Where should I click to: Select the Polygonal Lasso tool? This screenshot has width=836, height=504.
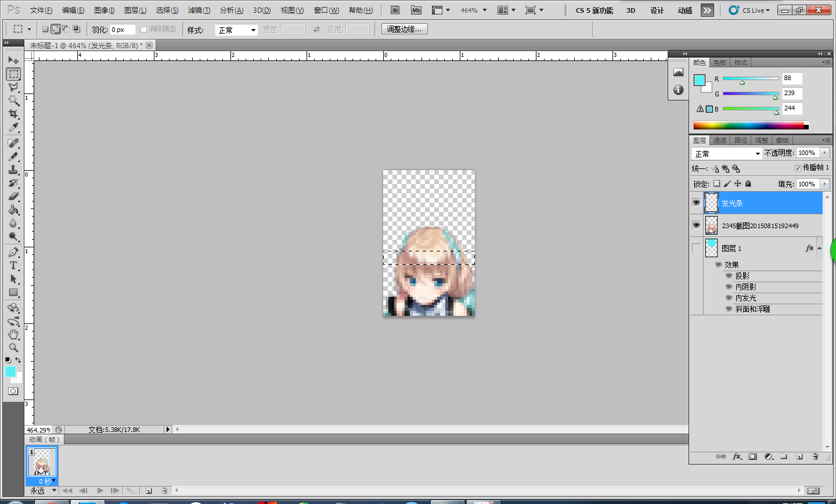click(x=13, y=87)
